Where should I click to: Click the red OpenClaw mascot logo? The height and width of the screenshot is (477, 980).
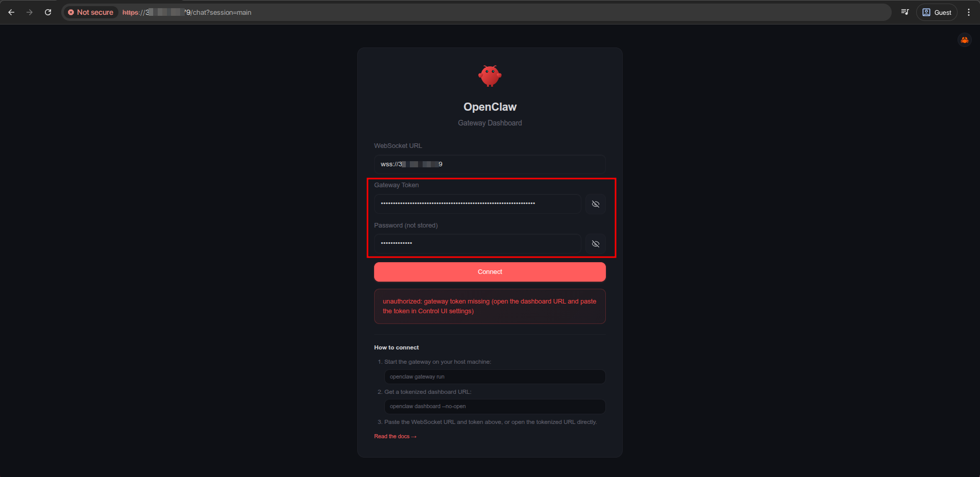click(x=489, y=76)
